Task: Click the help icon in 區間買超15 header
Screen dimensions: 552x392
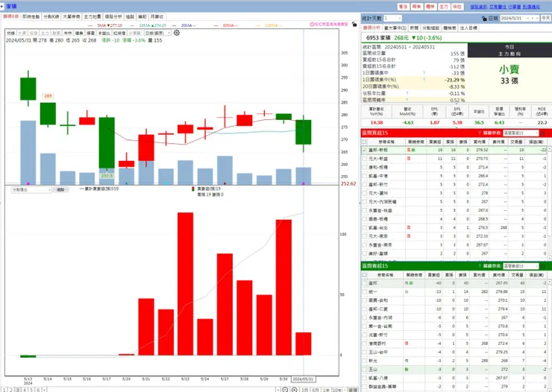Action: pyautogui.click(x=480, y=133)
